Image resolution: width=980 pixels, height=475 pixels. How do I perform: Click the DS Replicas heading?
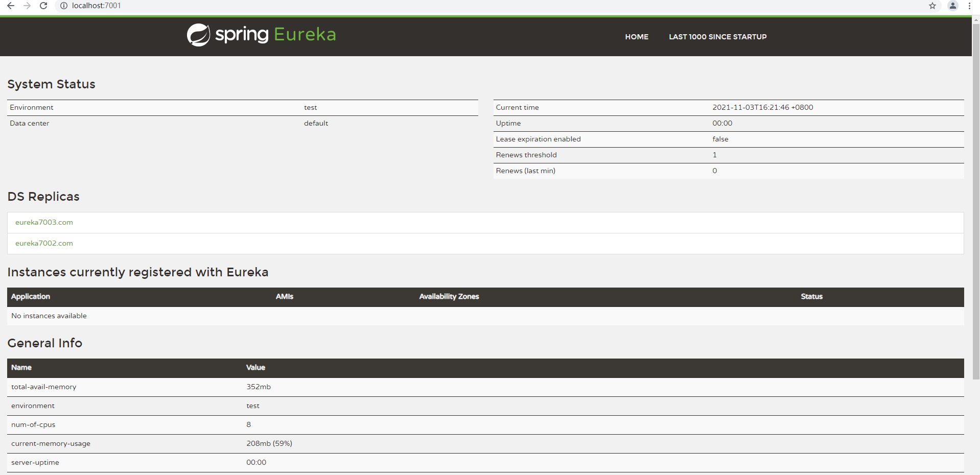click(43, 197)
